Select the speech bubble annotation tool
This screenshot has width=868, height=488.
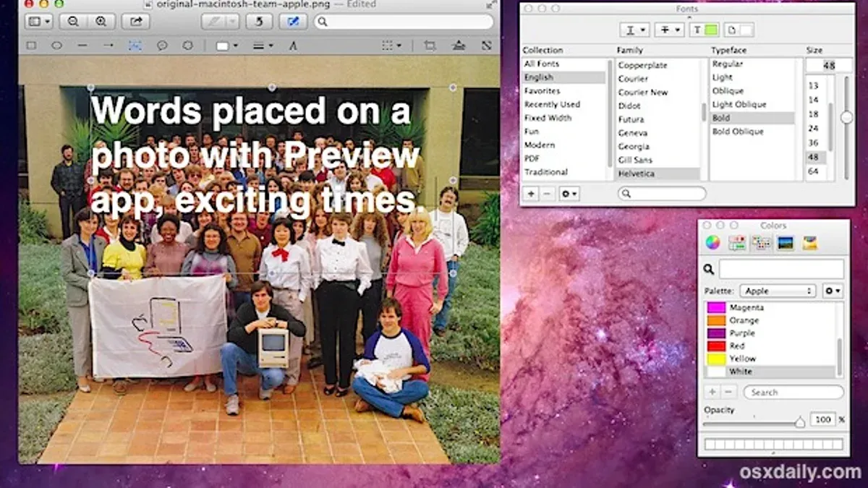tap(162, 46)
